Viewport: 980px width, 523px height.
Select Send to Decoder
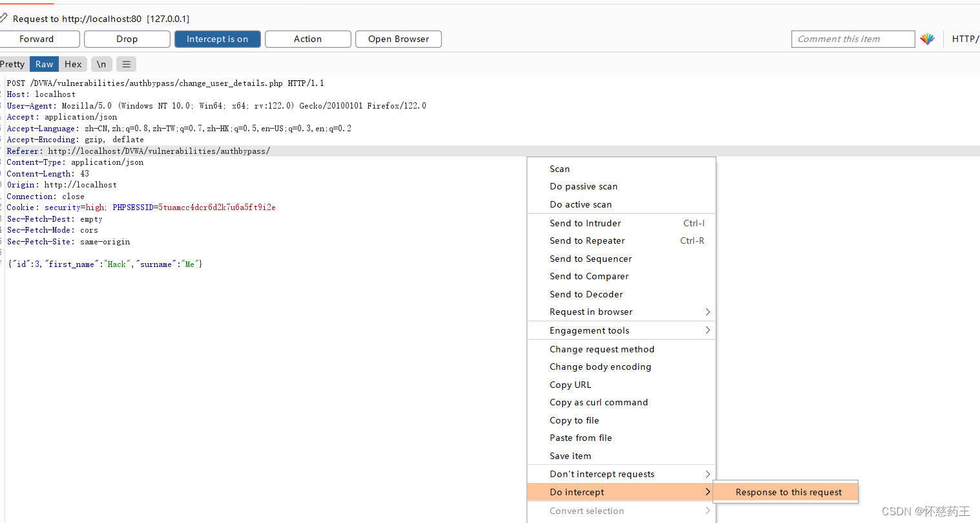(621, 294)
